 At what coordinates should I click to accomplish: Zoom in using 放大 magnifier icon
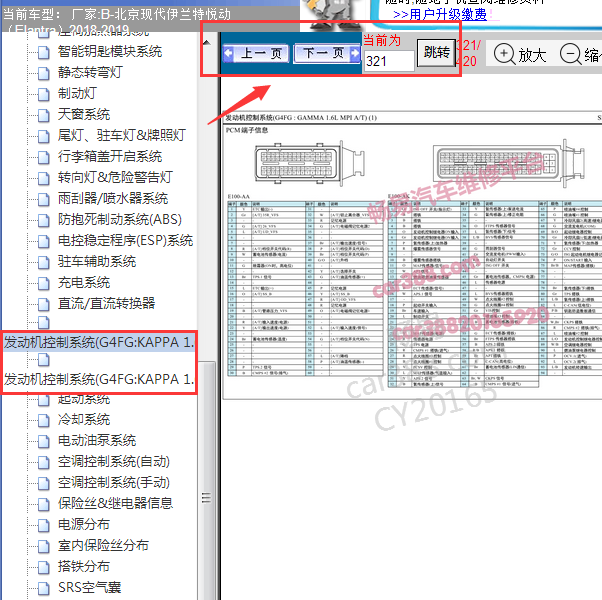[x=520, y=55]
